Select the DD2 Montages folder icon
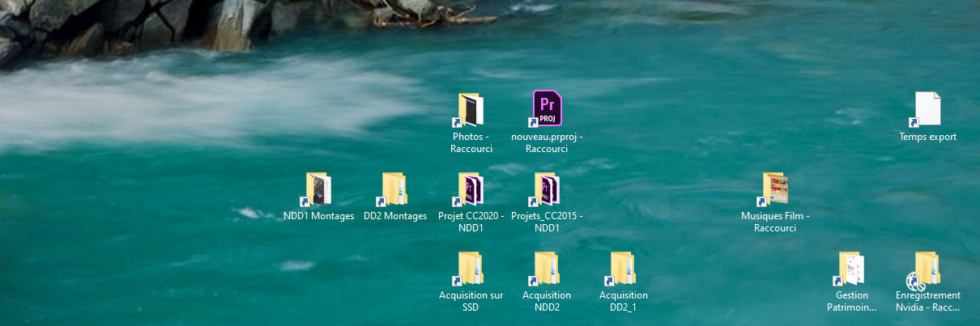The image size is (980, 326). coord(394,188)
